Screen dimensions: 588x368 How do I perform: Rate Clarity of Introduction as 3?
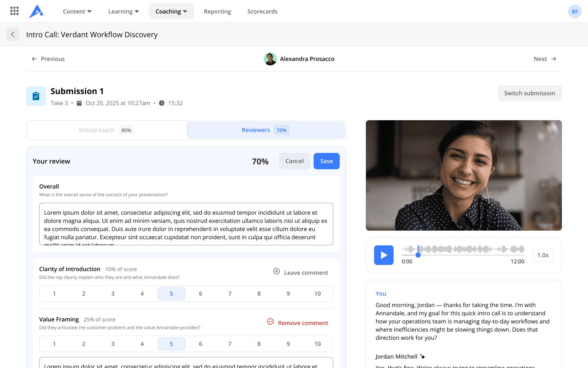point(113,294)
